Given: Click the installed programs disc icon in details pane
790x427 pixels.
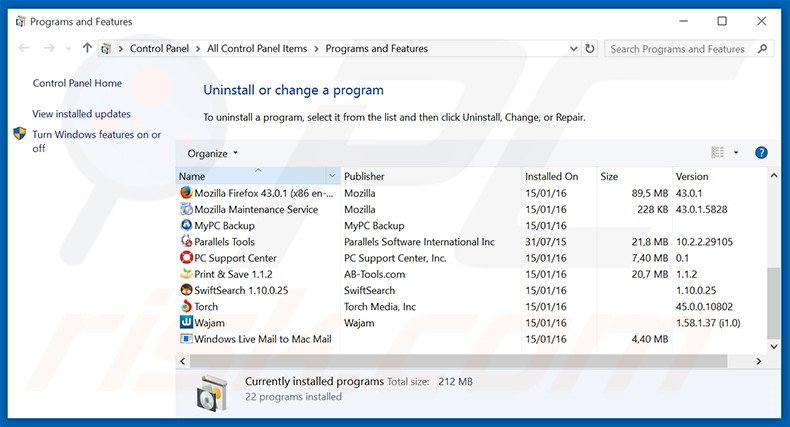Looking at the screenshot, I should (212, 393).
